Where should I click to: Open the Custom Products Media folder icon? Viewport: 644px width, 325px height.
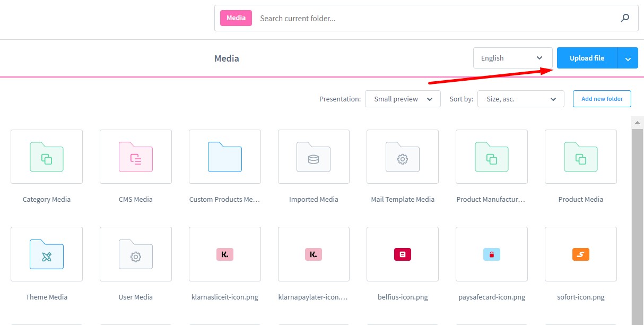click(225, 157)
